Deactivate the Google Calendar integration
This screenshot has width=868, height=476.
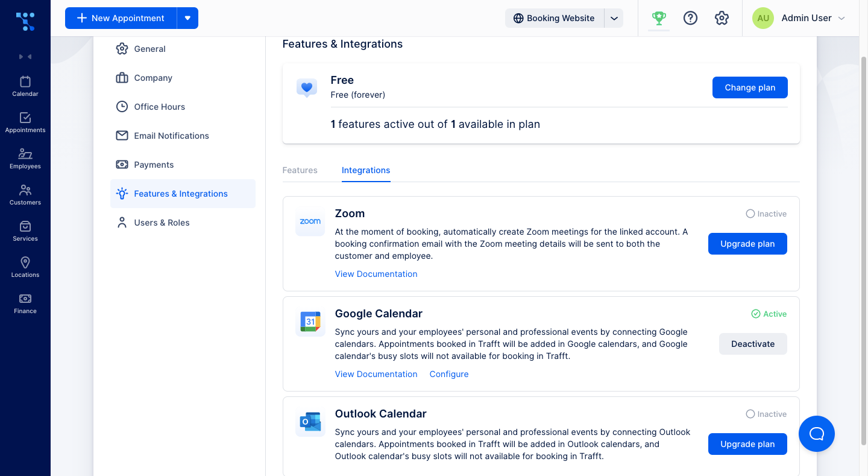pyautogui.click(x=753, y=344)
